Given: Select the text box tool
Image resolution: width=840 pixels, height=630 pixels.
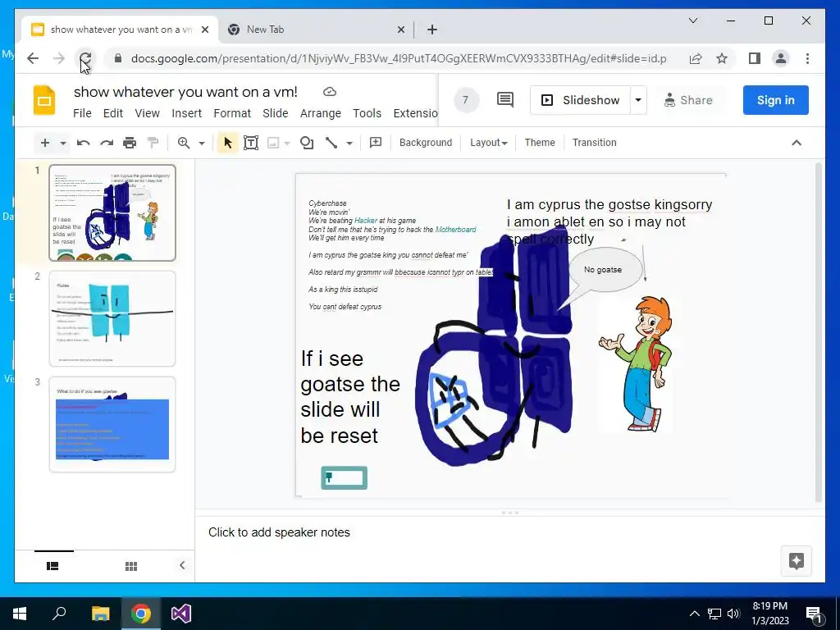Looking at the screenshot, I should point(251,143).
